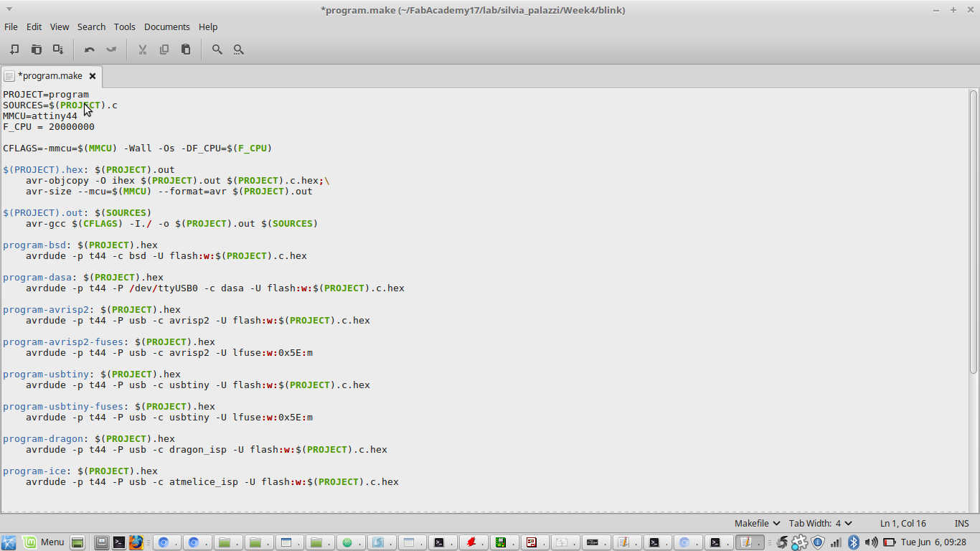Open the Linux Mint Menu button

[x=44, y=542]
